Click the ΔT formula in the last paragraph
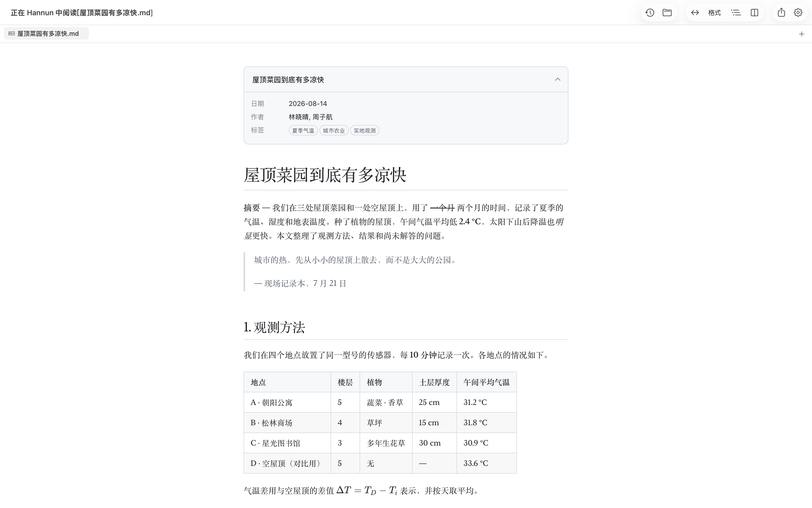The width and height of the screenshot is (812, 508). coord(367,491)
